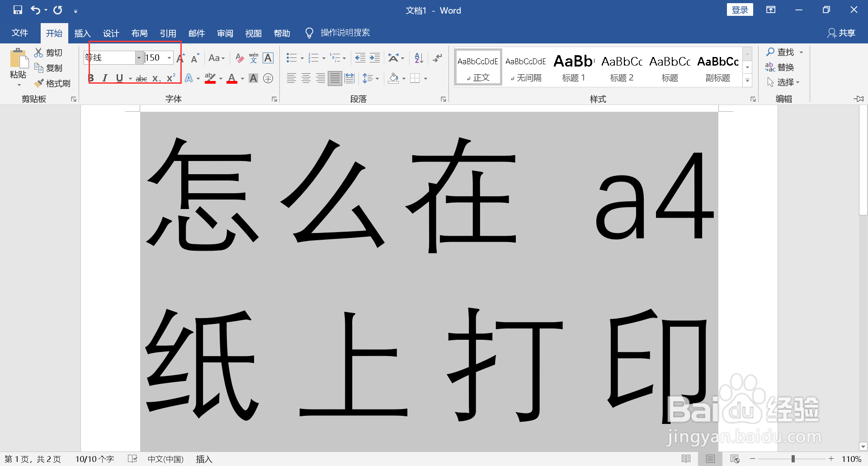Switch to the 设计 Design tab

point(111,33)
